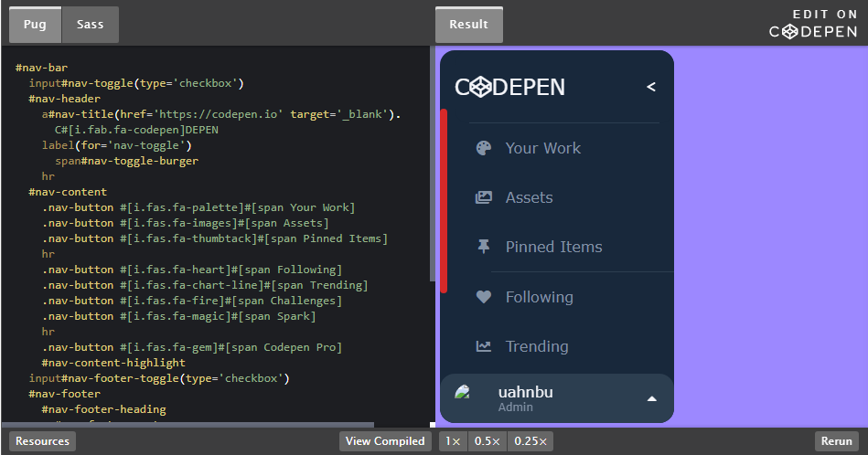The height and width of the screenshot is (455, 868).
Task: Click the fa-gem Codepen Pro code line
Action: coord(192,347)
